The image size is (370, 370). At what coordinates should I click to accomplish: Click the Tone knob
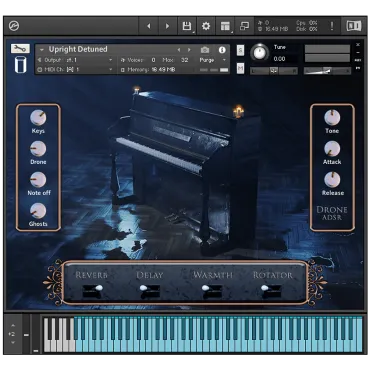[x=332, y=118]
